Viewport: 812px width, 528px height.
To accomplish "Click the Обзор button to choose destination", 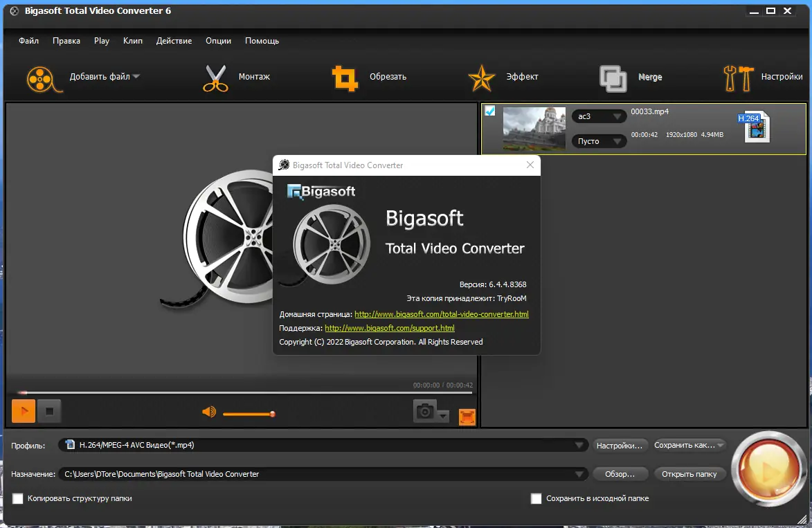I will click(x=620, y=473).
